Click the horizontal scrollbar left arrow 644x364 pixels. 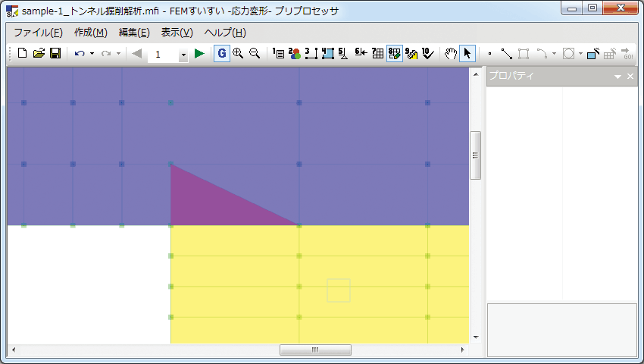point(14,350)
